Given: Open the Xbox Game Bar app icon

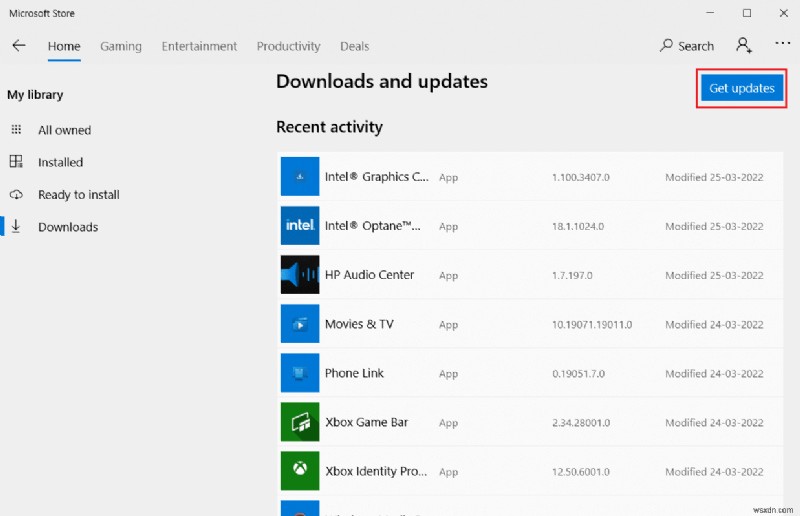Looking at the screenshot, I should (300, 422).
